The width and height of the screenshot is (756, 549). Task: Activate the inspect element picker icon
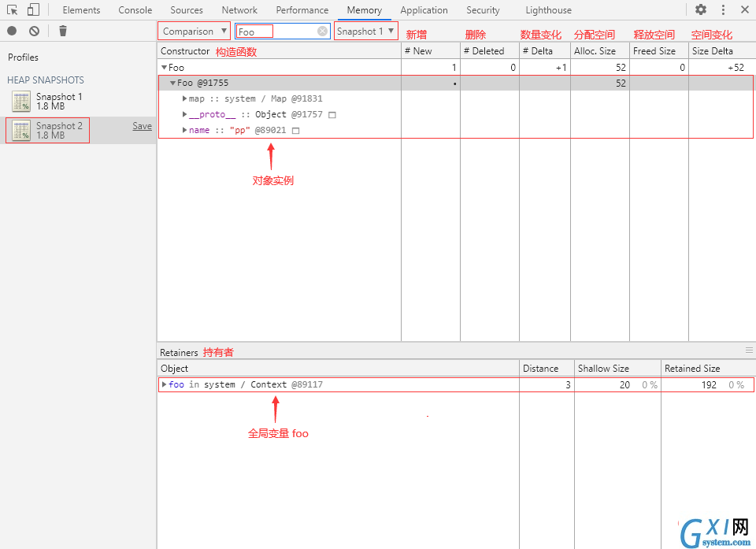pyautogui.click(x=13, y=9)
